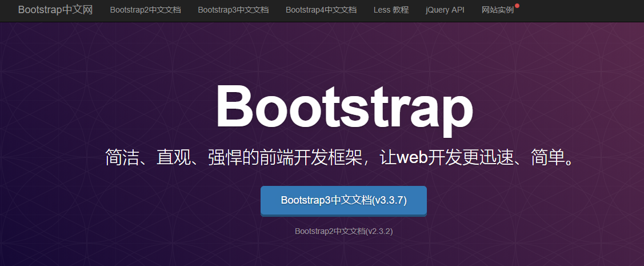Click the blue Bootstrap3中文文档(v3.3.7) button
The width and height of the screenshot is (644, 266).
point(344,201)
